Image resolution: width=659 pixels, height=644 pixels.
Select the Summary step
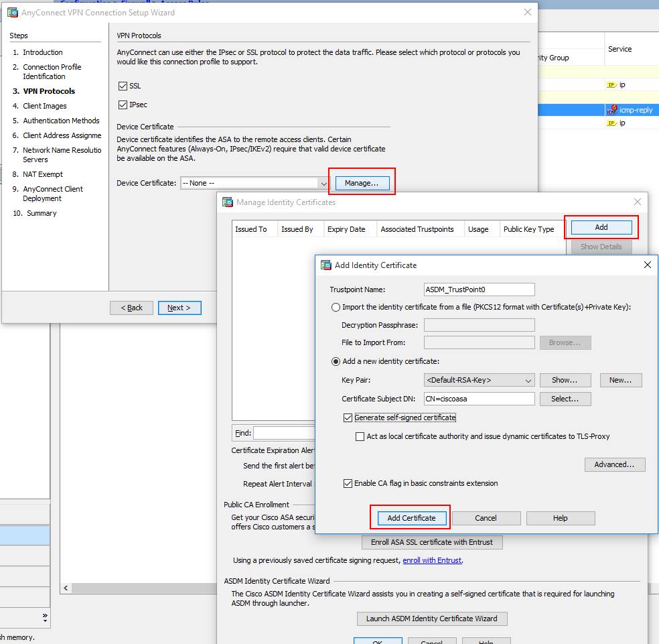point(42,213)
